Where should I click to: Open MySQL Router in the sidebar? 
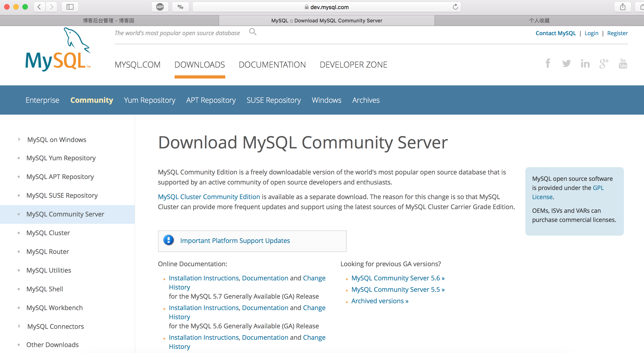47,251
